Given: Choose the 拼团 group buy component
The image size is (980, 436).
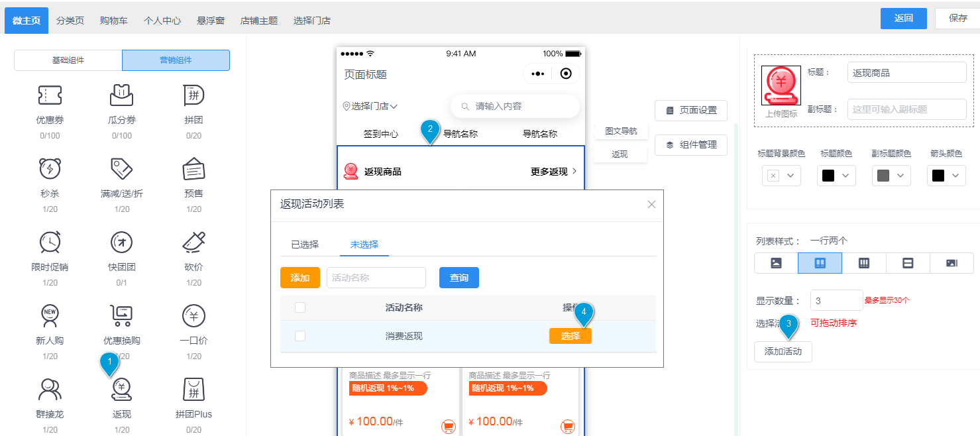Looking at the screenshot, I should 193,96.
